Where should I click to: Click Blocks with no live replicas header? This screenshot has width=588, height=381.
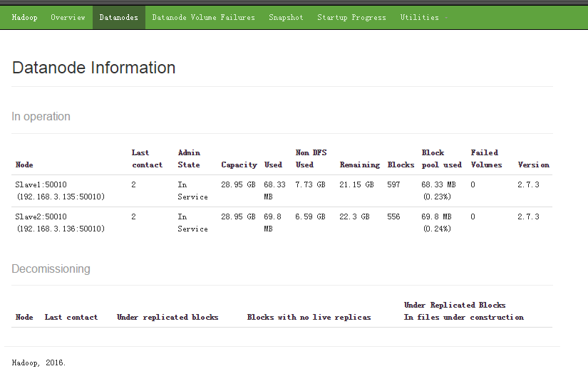coord(309,317)
